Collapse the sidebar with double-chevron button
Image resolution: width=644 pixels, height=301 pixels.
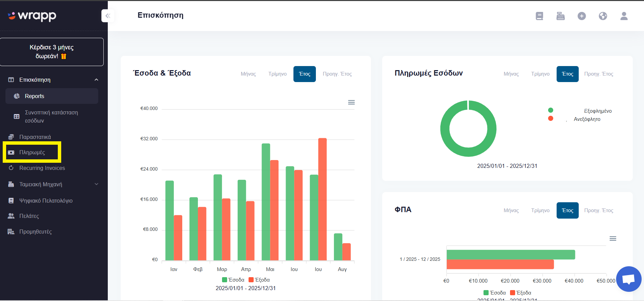[108, 16]
